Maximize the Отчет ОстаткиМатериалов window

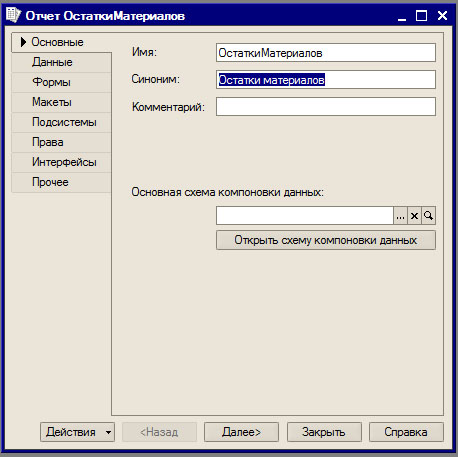tap(422, 16)
